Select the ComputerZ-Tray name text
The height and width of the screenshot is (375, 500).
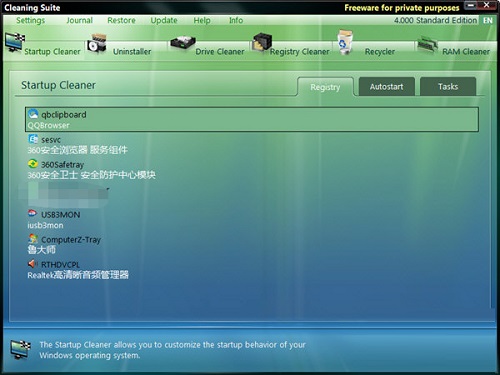[71, 240]
